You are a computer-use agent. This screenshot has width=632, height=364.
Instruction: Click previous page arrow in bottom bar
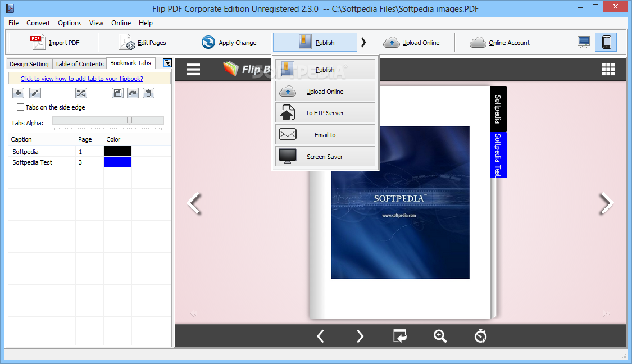(320, 336)
